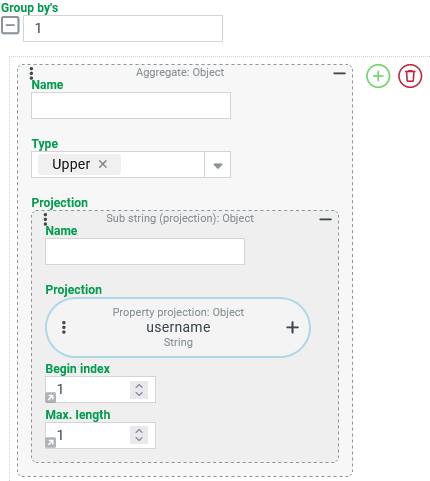
Task: Decrease the Begin index value
Action: click(139, 394)
